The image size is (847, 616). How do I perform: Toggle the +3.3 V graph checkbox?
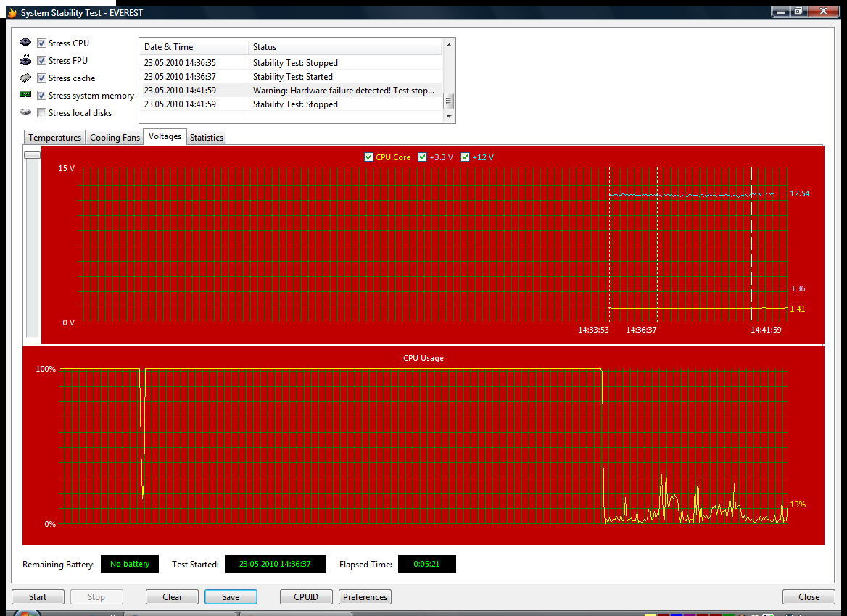click(423, 157)
